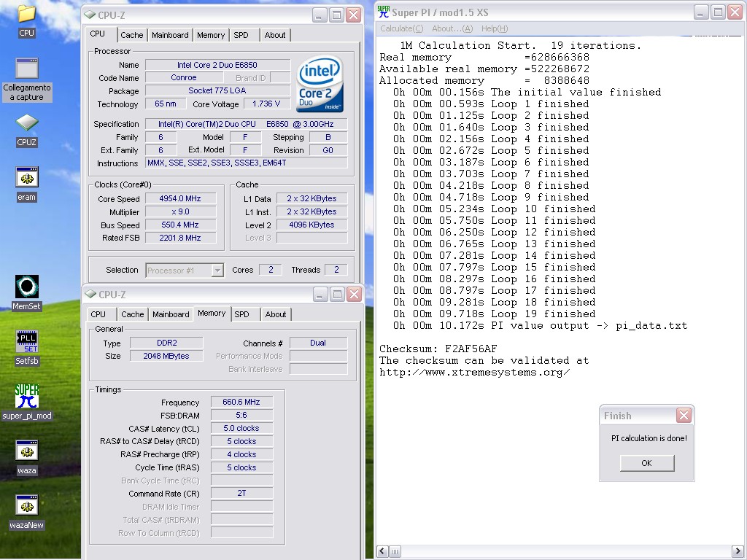The width and height of the screenshot is (747, 560).
Task: Click the Bus Speed 550.4 MHz field
Action: (x=180, y=225)
